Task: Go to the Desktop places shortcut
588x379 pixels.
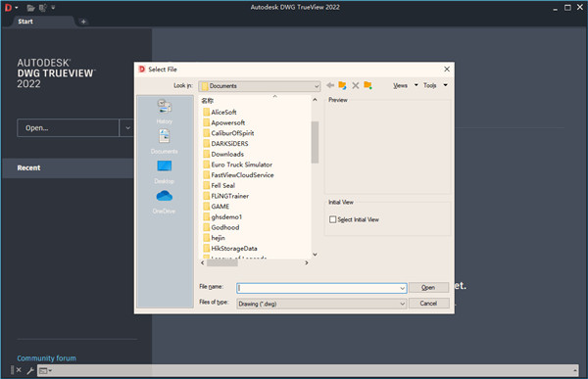Action: tap(165, 171)
